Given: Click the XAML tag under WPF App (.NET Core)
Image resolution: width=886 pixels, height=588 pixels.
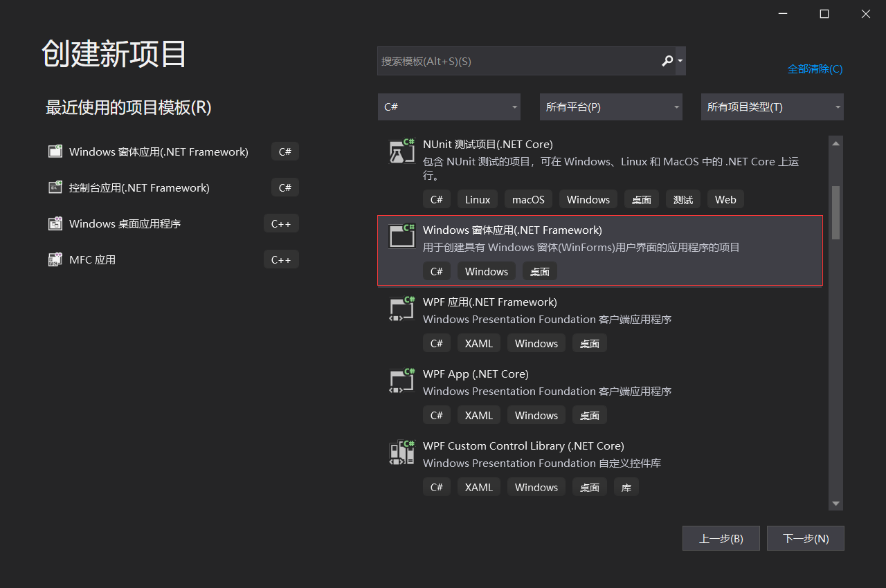Looking at the screenshot, I should click(479, 415).
